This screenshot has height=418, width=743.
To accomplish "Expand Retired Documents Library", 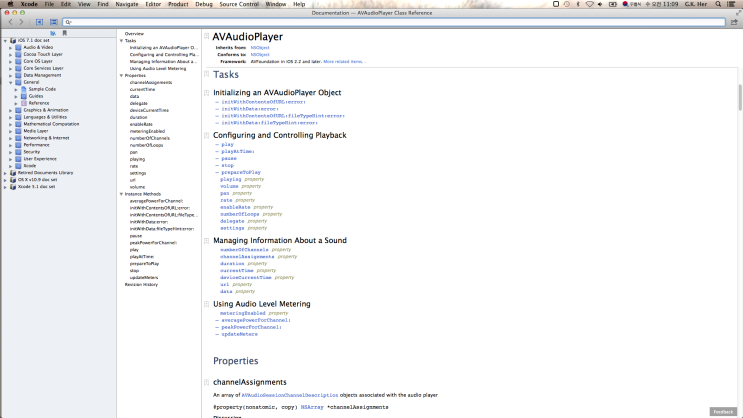I will pos(5,173).
